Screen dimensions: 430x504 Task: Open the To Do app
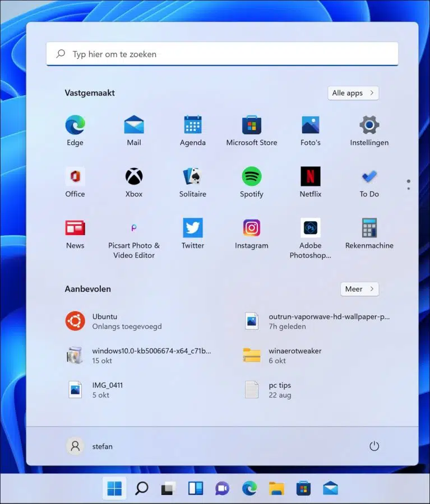coord(369,182)
